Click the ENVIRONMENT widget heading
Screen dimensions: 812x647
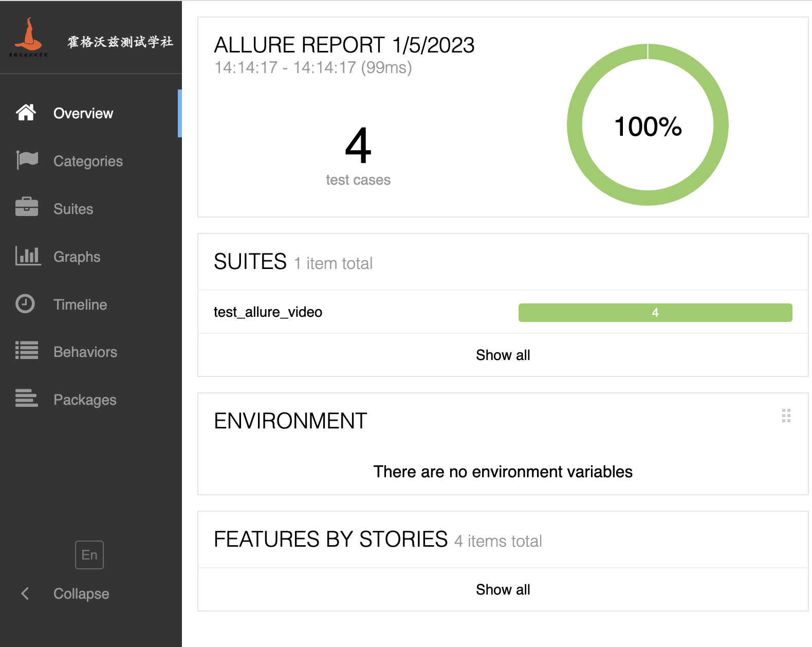[x=290, y=421]
